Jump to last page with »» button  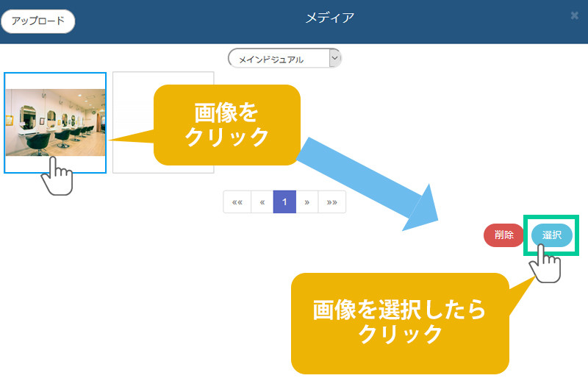[331, 202]
